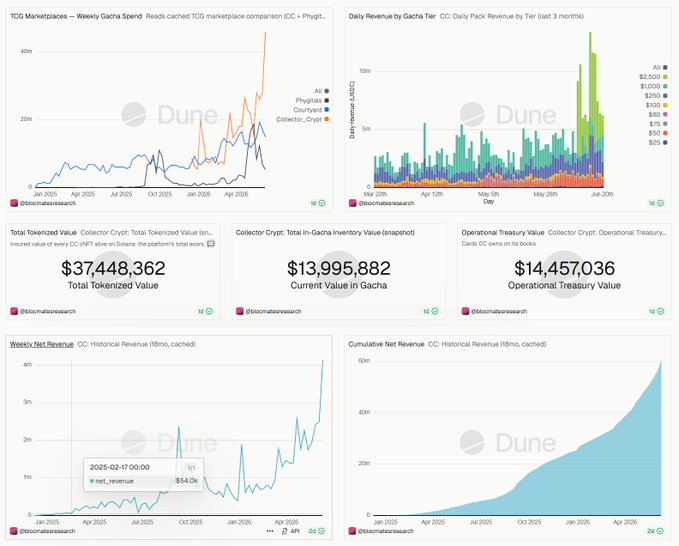
Task: Open comment icon on Total Tokenized Value panel
Action: (x=211, y=244)
